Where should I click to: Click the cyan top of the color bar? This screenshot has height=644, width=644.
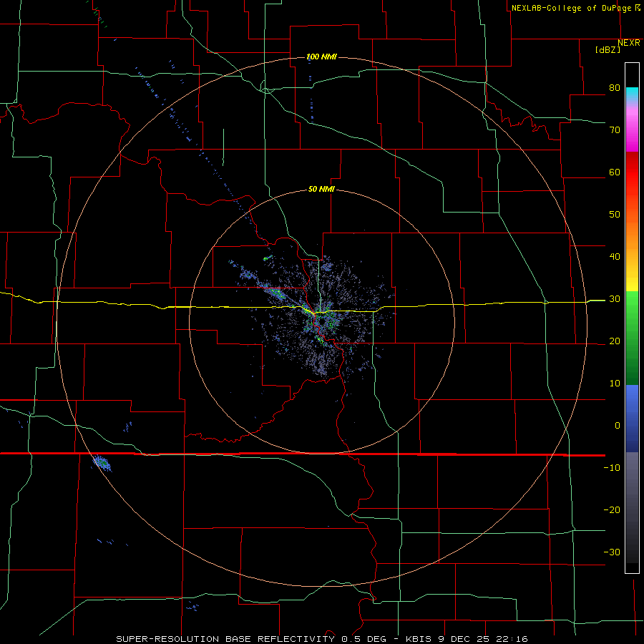tap(632, 94)
